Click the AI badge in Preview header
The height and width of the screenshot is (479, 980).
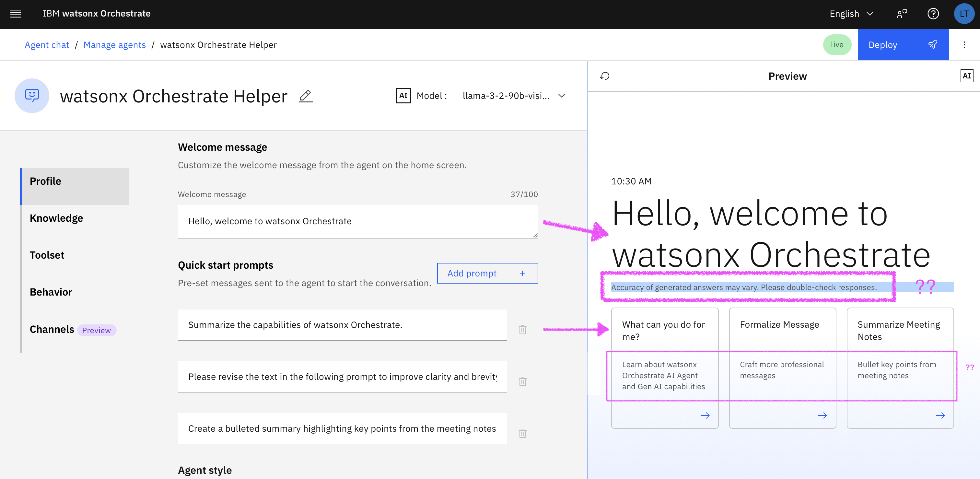tap(966, 76)
